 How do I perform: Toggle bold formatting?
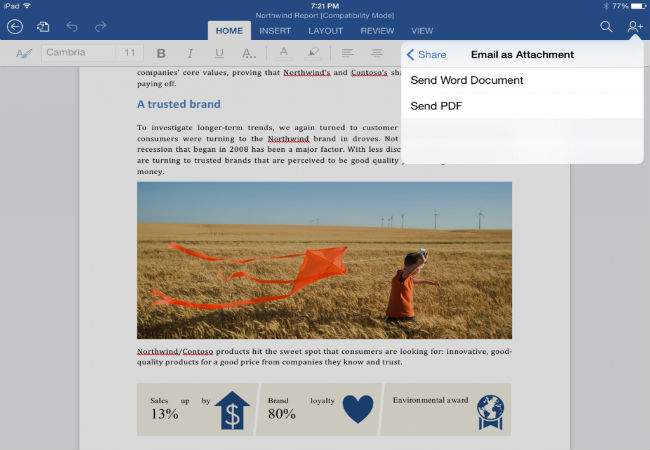tap(161, 53)
